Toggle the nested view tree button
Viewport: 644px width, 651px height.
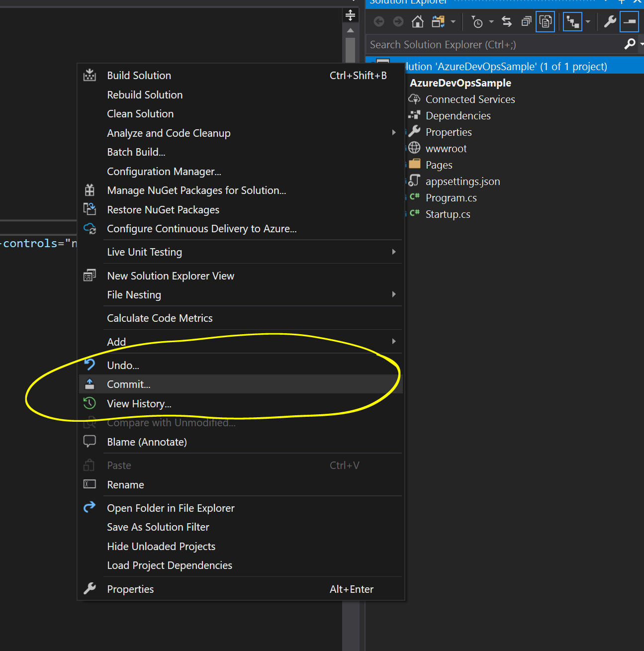(x=573, y=22)
